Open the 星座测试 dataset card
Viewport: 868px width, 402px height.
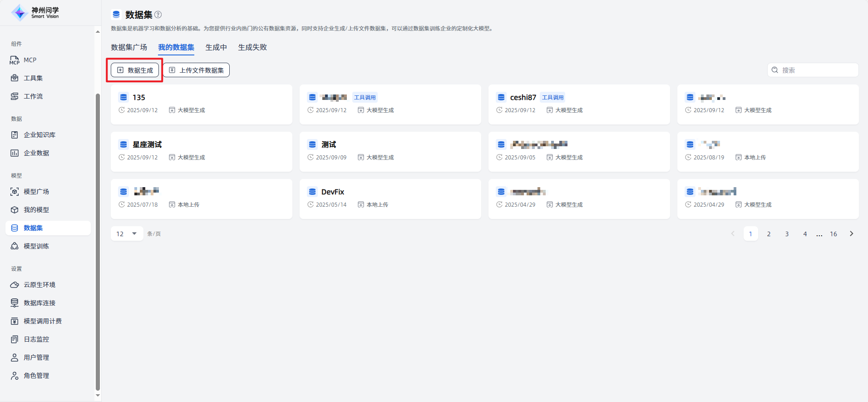tap(201, 151)
